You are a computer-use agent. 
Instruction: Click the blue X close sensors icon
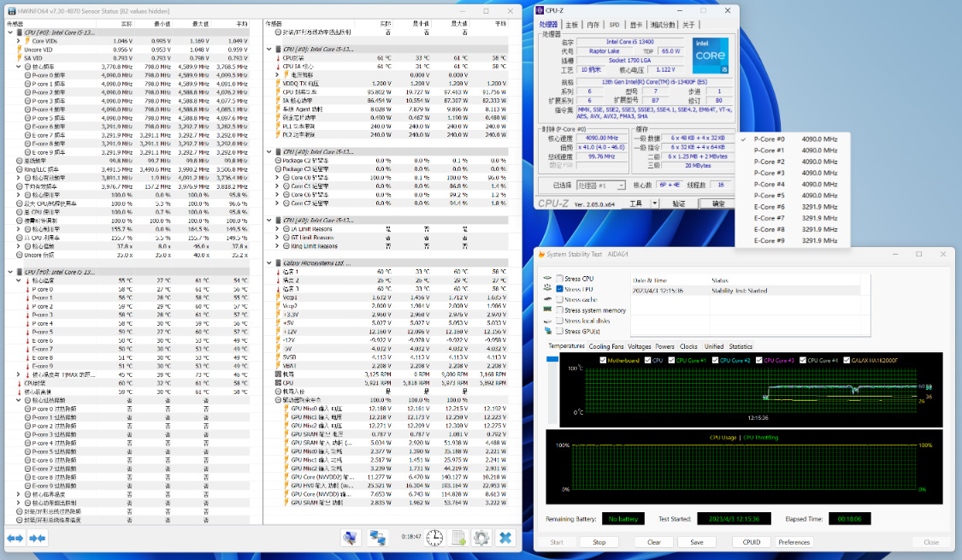(506, 538)
